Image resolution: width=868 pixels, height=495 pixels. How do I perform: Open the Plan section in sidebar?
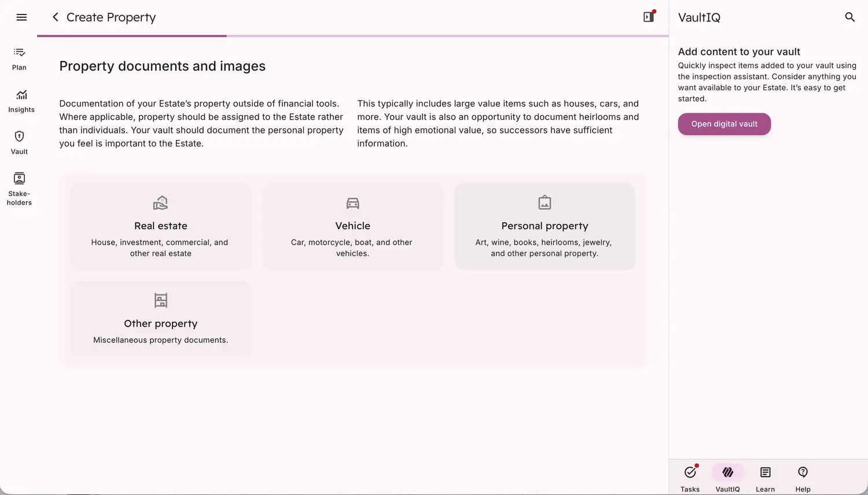pos(19,59)
